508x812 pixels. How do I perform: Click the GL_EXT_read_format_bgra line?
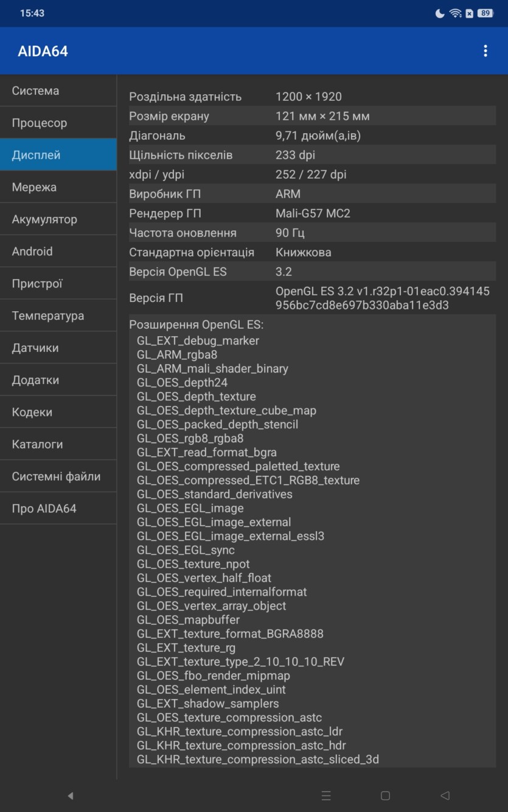tap(207, 453)
